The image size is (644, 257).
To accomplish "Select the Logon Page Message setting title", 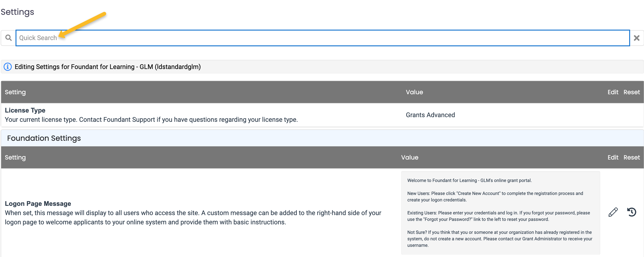I will [x=38, y=204].
